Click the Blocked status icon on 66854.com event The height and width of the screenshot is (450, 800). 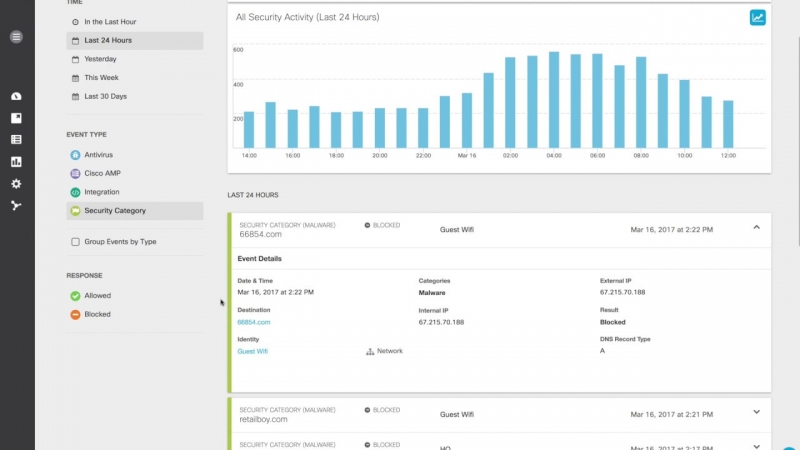[367, 225]
